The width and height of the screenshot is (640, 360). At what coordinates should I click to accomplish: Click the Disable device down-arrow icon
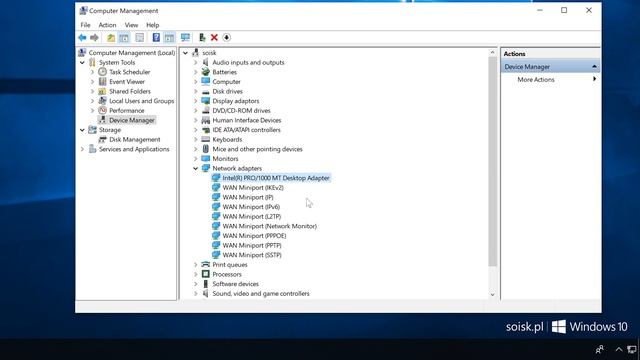coord(227,38)
